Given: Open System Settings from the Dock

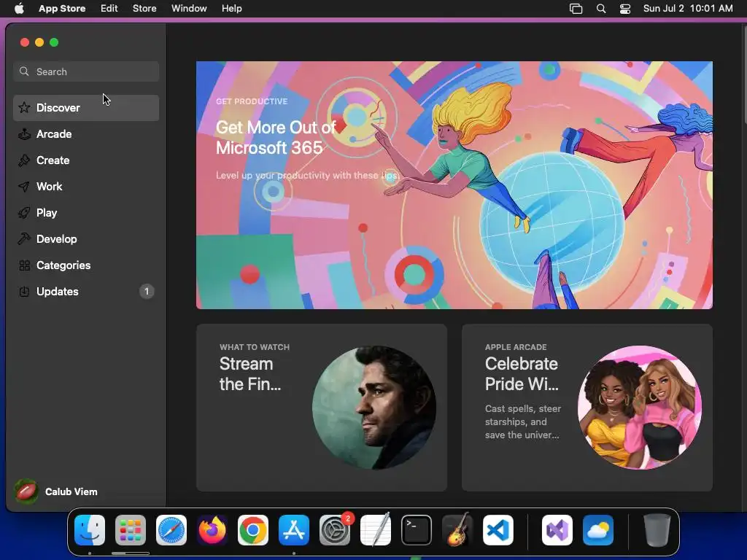Looking at the screenshot, I should click(x=335, y=530).
